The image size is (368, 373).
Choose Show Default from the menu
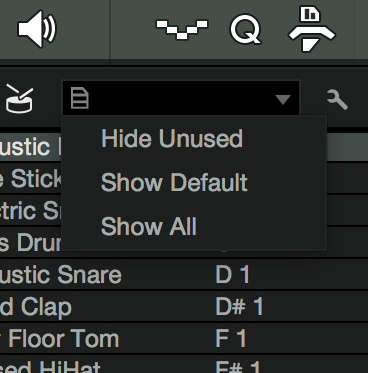tap(174, 182)
